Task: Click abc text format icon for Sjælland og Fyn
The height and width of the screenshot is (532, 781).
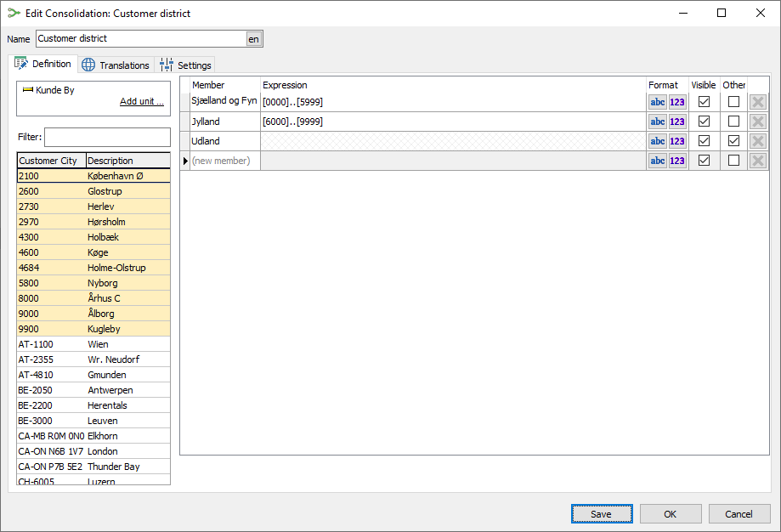Action: [658, 102]
